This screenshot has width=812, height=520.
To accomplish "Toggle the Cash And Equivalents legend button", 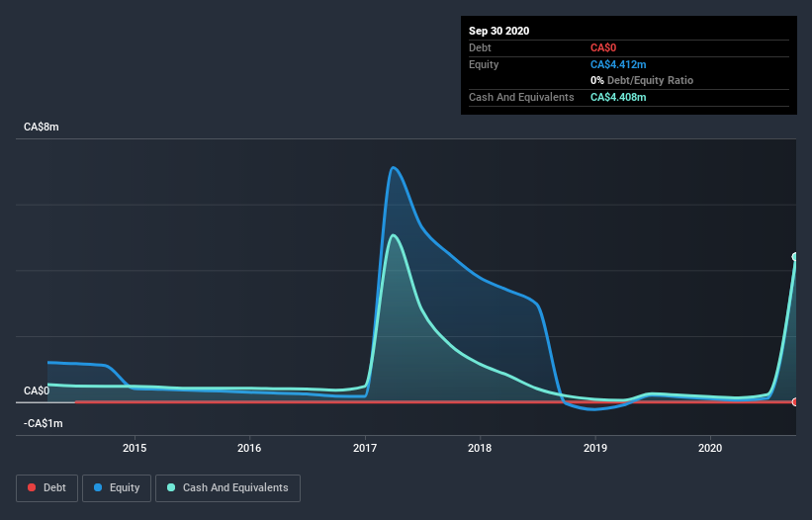I will pos(227,488).
